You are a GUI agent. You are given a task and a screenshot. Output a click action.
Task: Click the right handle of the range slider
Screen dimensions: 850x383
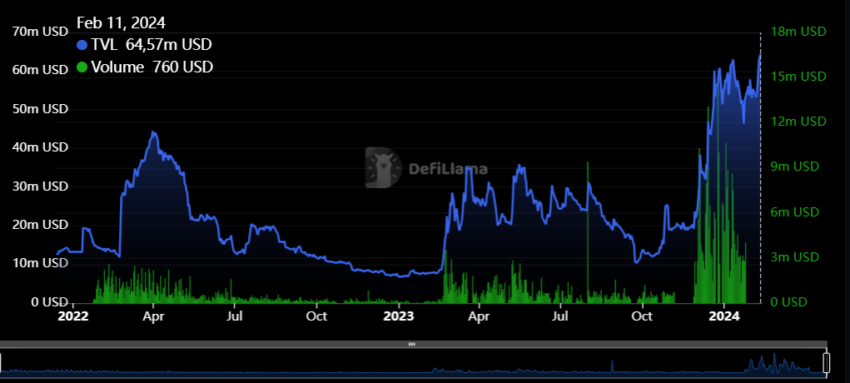[x=826, y=363]
